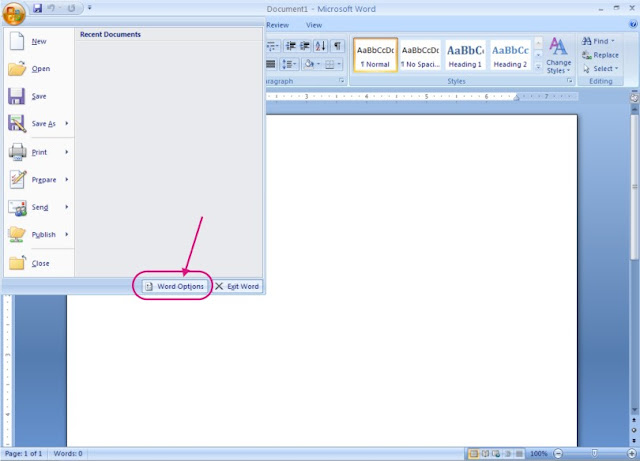Click the Borders icon

[330, 64]
